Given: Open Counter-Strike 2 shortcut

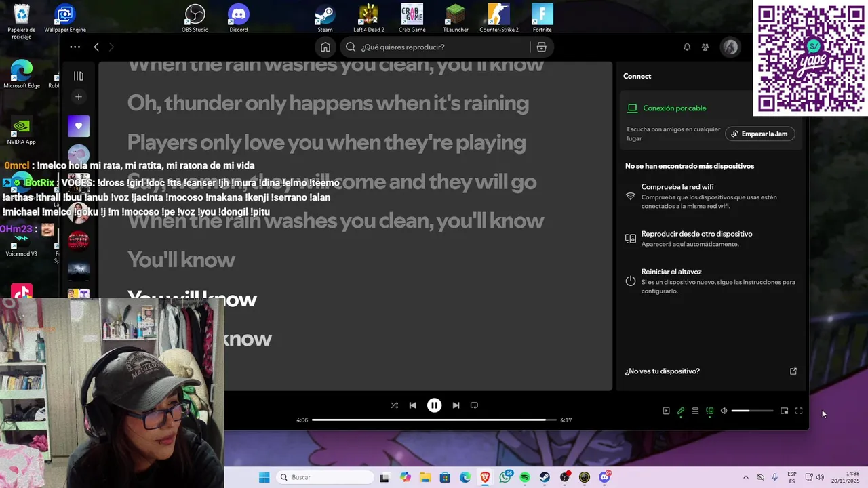Looking at the screenshot, I should click(x=499, y=18).
